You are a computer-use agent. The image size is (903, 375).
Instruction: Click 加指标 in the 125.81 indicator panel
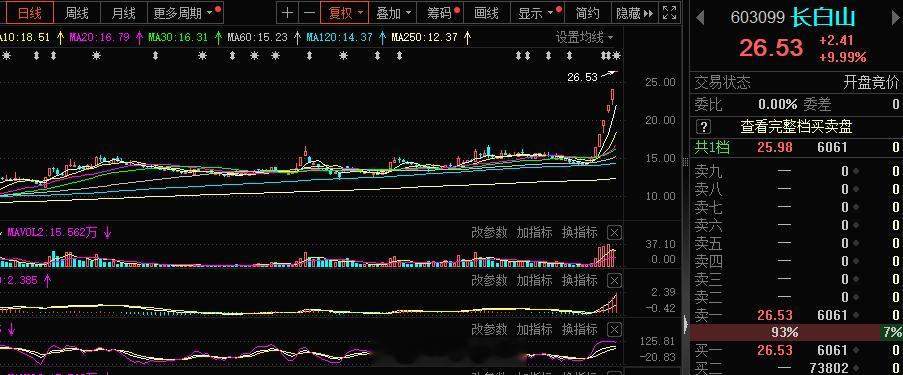point(534,329)
